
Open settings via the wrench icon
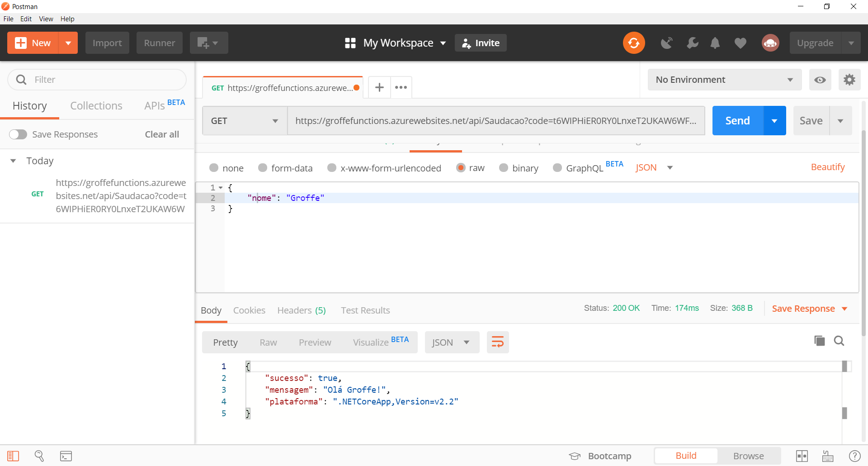point(692,43)
